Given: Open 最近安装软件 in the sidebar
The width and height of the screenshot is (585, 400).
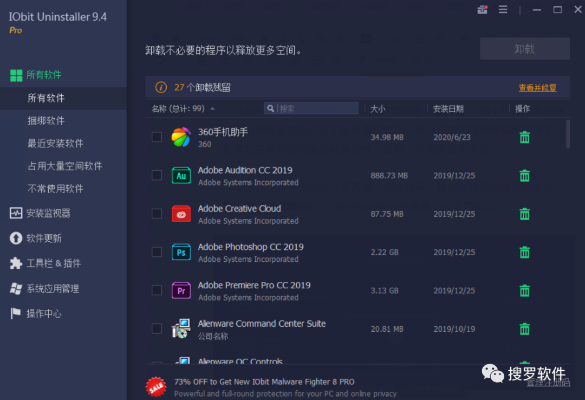Looking at the screenshot, I should pos(55,143).
